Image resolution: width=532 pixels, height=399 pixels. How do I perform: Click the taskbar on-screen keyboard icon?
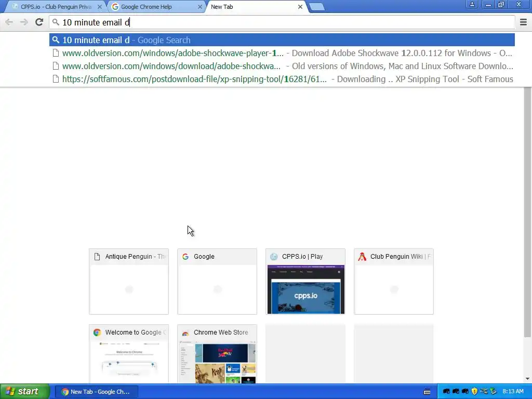tap(427, 392)
